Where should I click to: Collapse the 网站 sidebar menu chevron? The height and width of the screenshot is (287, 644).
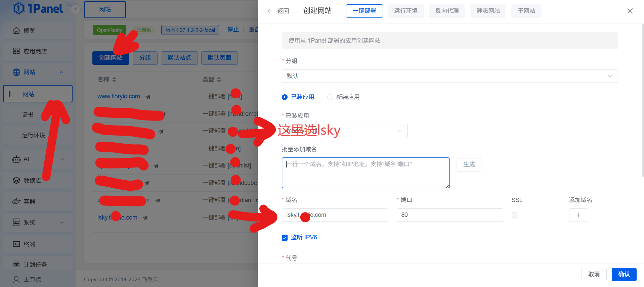click(x=61, y=72)
